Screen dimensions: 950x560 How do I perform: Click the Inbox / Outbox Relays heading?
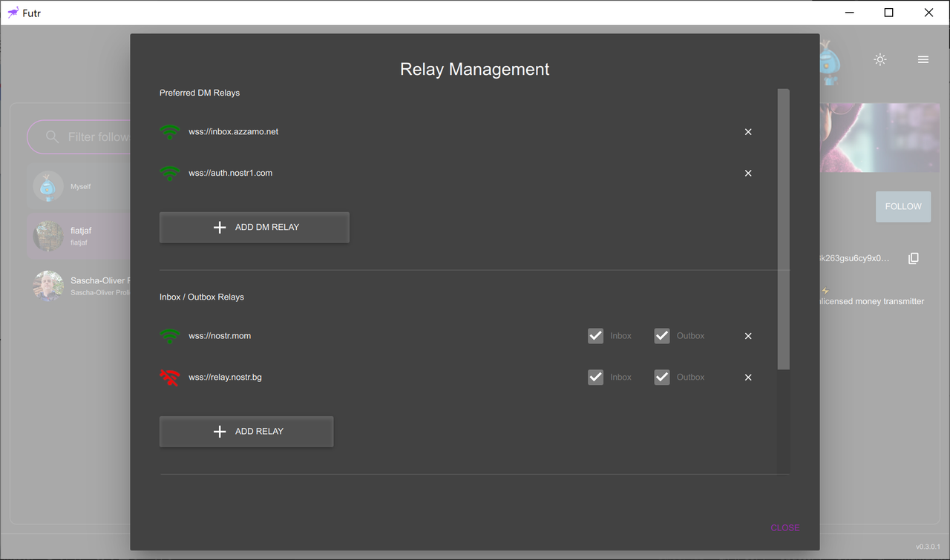[x=202, y=297]
